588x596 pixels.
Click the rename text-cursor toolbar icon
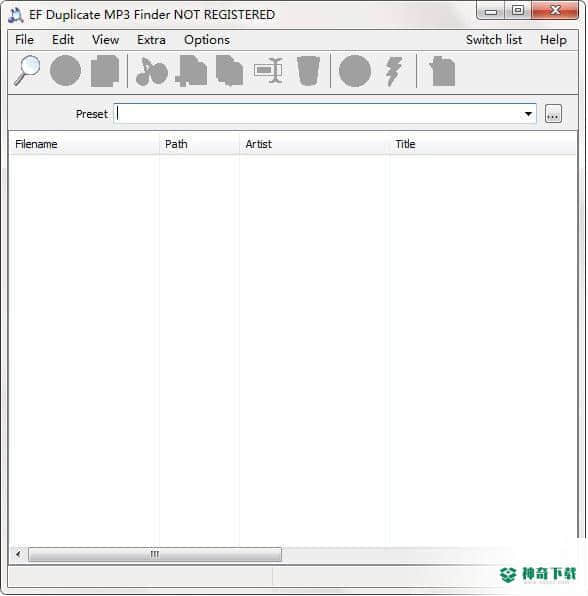point(268,71)
